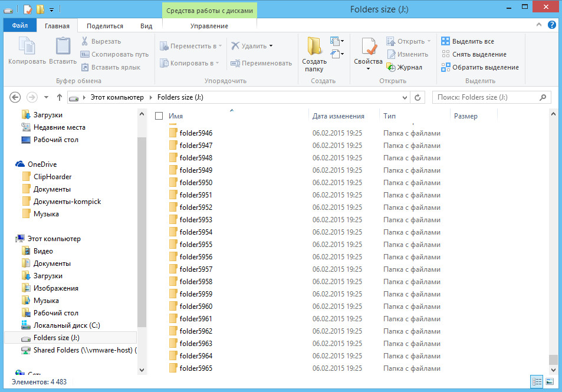Toggle the select-all checkbox in the header
The width and height of the screenshot is (562, 392).
(159, 116)
